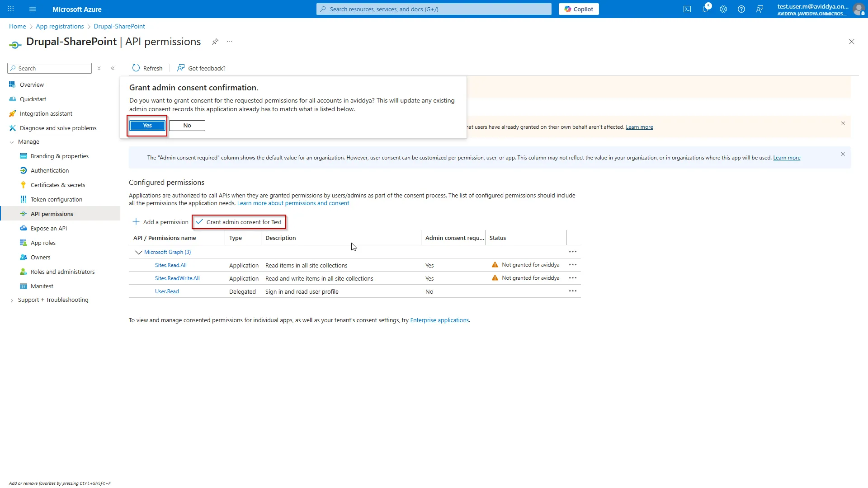This screenshot has width=868, height=488.
Task: Open Branding & properties
Action: (60, 156)
